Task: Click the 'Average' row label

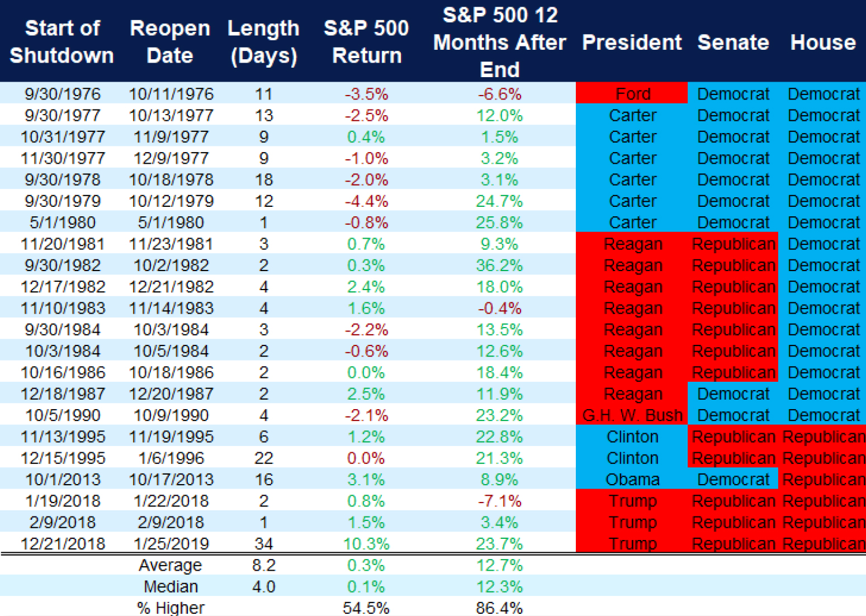Action: pyautogui.click(x=170, y=565)
